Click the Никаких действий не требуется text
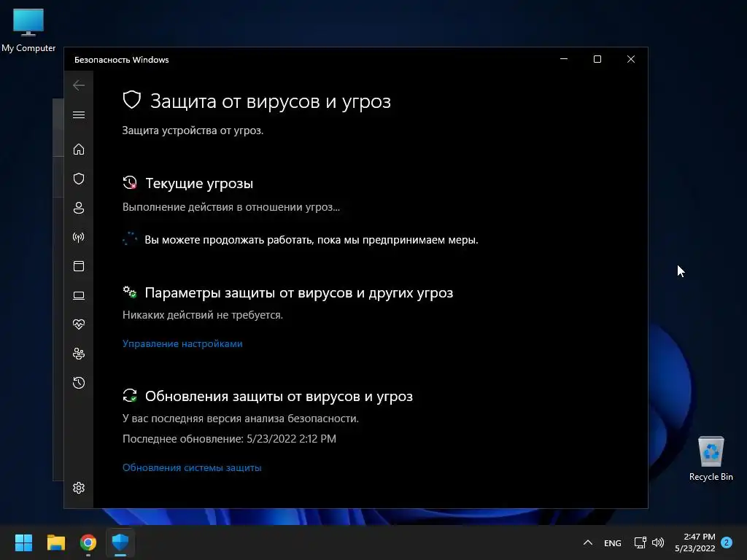Viewport: 747px width, 560px height. coord(203,315)
